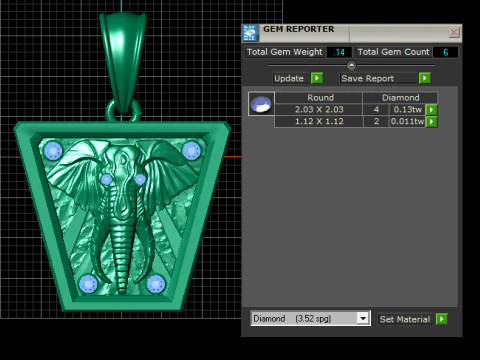This screenshot has width=480, height=360.
Task: Close the Gem Reporter panel
Action: pos(454,32)
